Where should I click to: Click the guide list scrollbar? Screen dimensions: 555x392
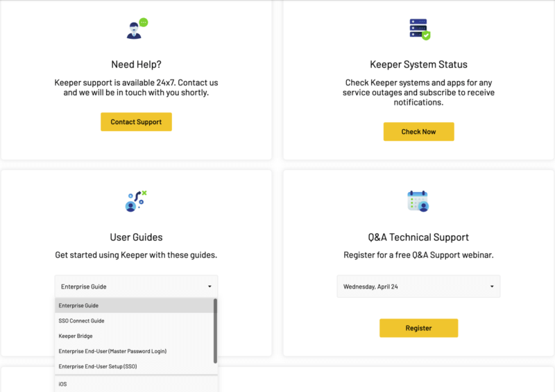pyautogui.click(x=215, y=331)
